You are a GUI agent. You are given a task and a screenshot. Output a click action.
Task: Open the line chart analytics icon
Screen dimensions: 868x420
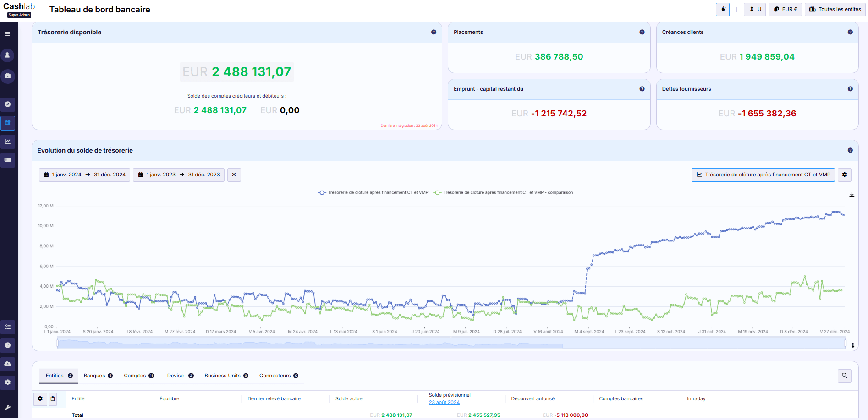click(x=7, y=142)
